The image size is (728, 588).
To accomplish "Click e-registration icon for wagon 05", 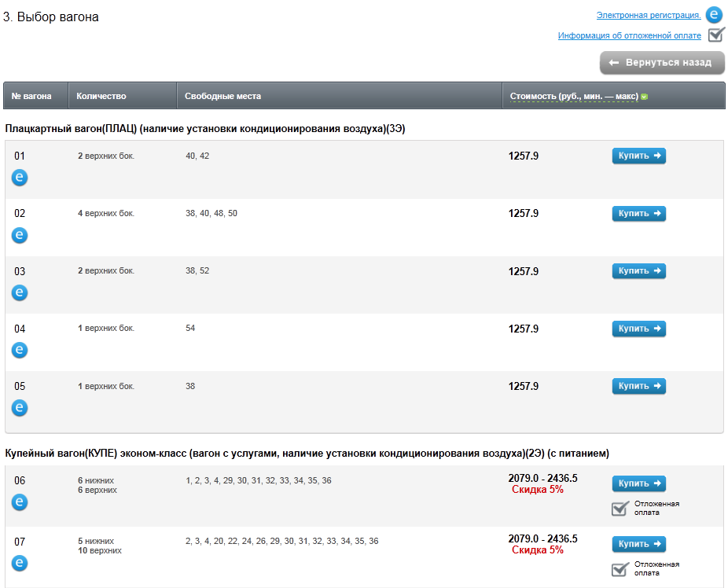I will tap(20, 408).
